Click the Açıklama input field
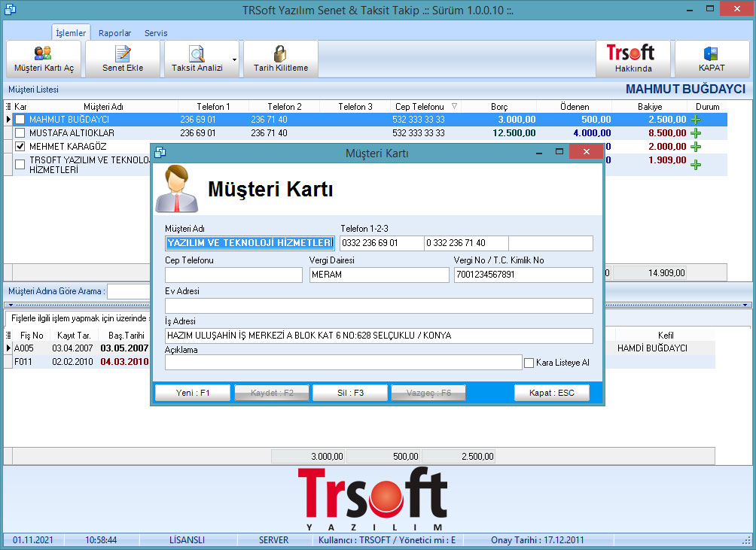This screenshot has width=756, height=550. 343,362
